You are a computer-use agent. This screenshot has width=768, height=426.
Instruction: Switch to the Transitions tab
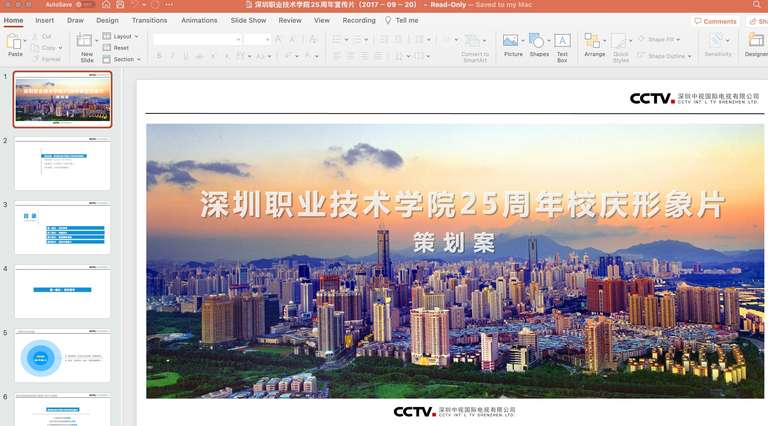pyautogui.click(x=149, y=20)
